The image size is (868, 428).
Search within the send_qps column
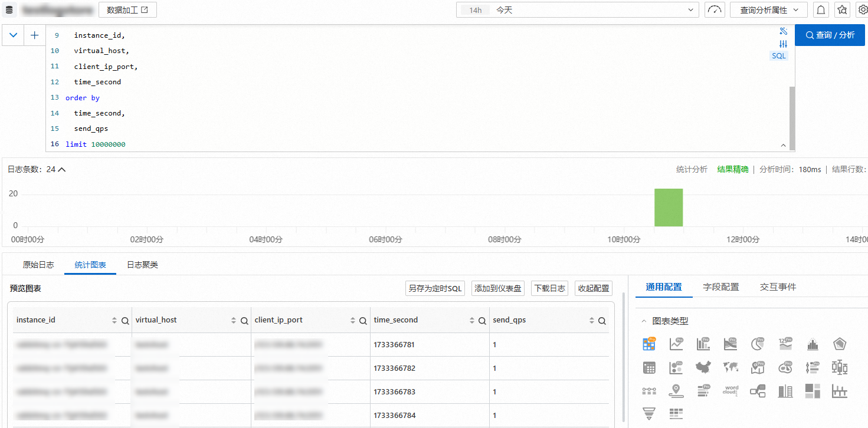pyautogui.click(x=602, y=321)
